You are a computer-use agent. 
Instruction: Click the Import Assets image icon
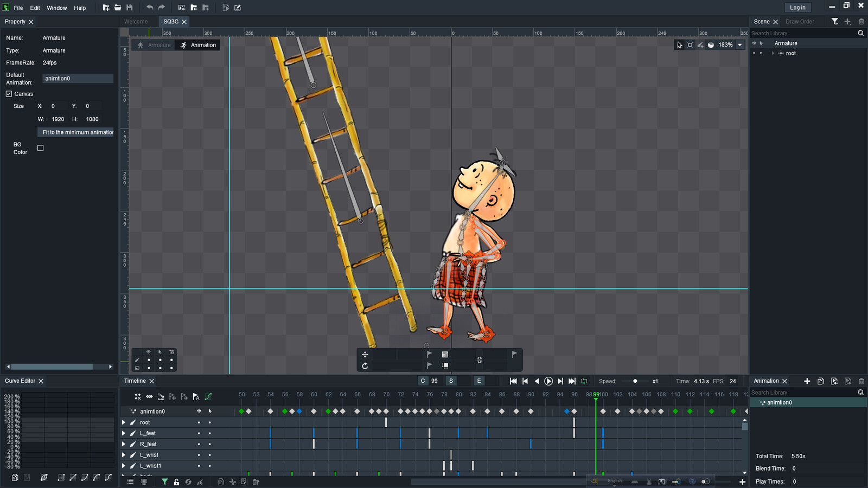(x=182, y=8)
